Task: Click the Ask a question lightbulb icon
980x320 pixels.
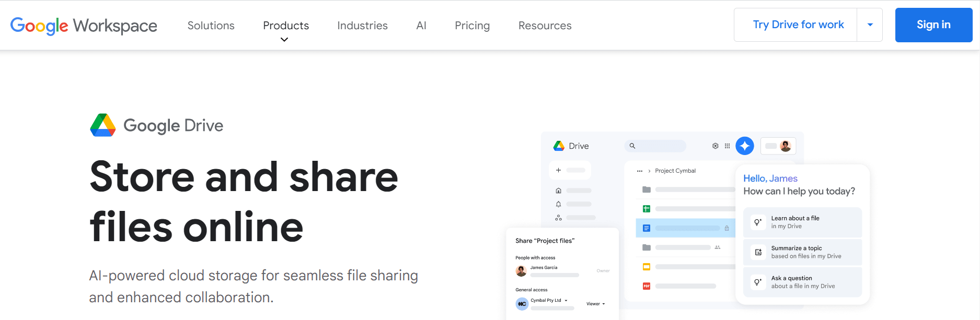Action: [x=758, y=282]
